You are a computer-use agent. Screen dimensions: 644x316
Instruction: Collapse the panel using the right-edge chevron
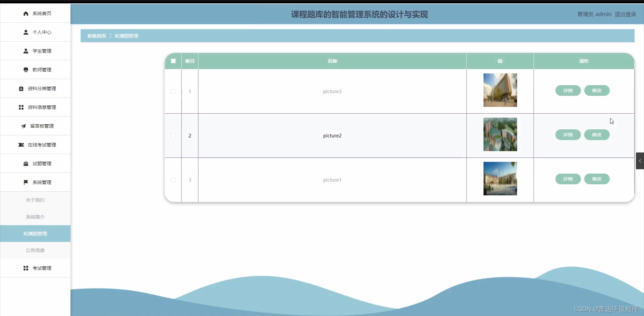click(x=640, y=161)
